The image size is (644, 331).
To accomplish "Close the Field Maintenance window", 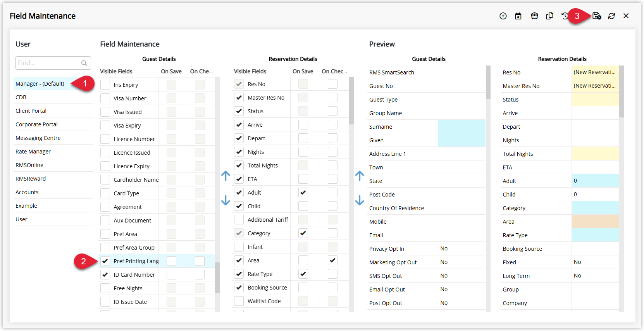I will tap(626, 16).
